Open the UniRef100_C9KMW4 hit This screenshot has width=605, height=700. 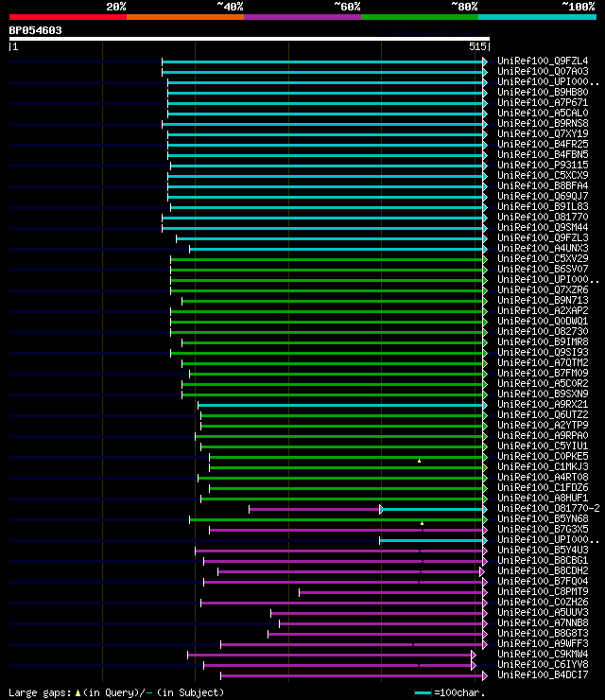tap(543, 655)
